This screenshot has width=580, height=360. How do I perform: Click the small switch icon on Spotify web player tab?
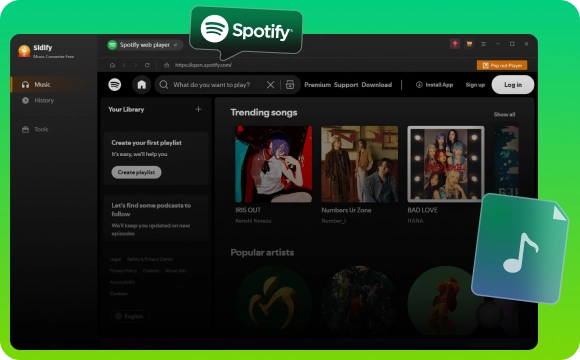176,45
